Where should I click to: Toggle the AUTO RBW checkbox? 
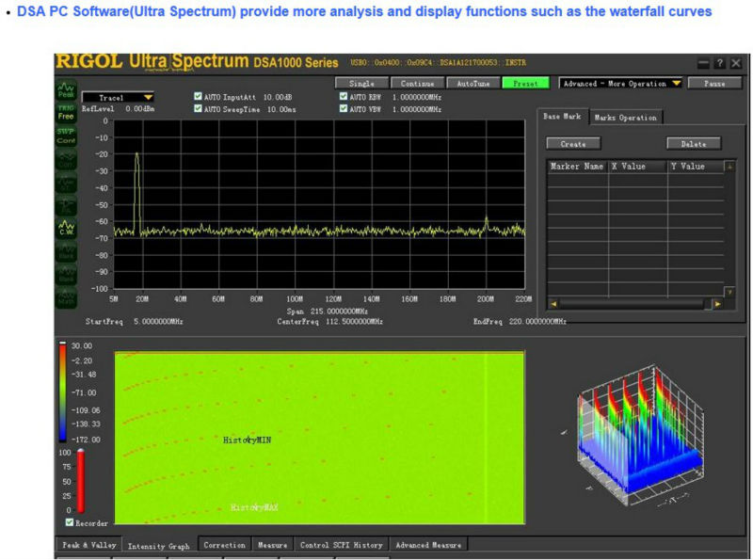(344, 96)
